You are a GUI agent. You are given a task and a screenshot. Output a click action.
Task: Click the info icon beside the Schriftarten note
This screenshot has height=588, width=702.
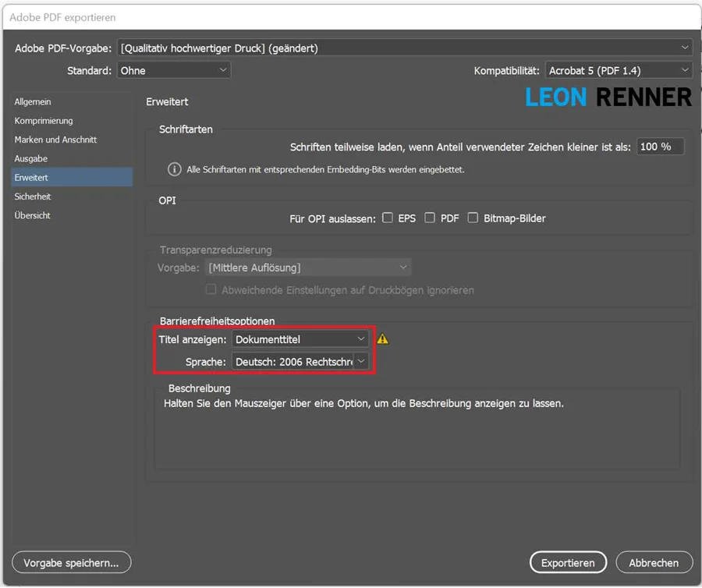175,169
